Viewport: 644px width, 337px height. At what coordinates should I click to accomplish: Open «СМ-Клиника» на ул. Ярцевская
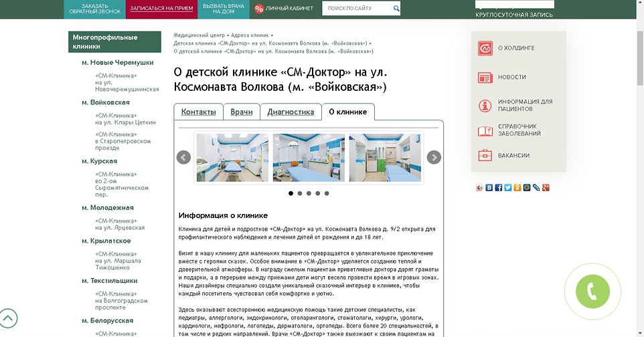(x=120, y=224)
